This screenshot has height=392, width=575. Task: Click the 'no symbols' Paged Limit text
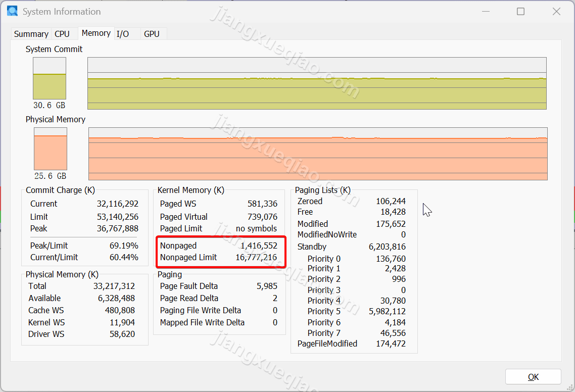pyautogui.click(x=256, y=229)
